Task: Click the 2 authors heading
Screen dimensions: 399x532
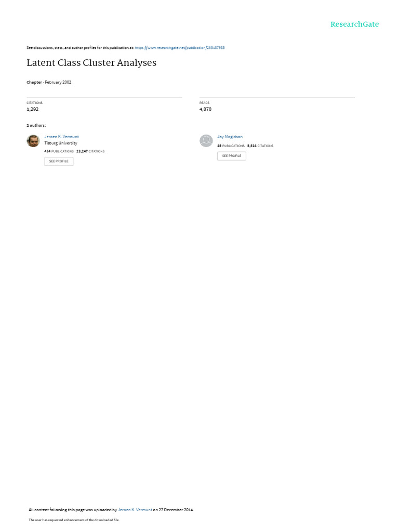Action: (36, 126)
